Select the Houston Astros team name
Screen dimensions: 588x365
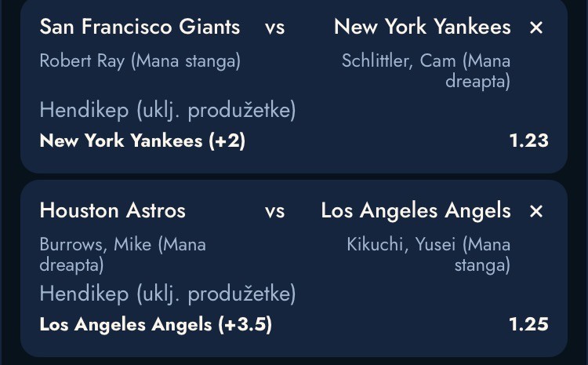(112, 211)
